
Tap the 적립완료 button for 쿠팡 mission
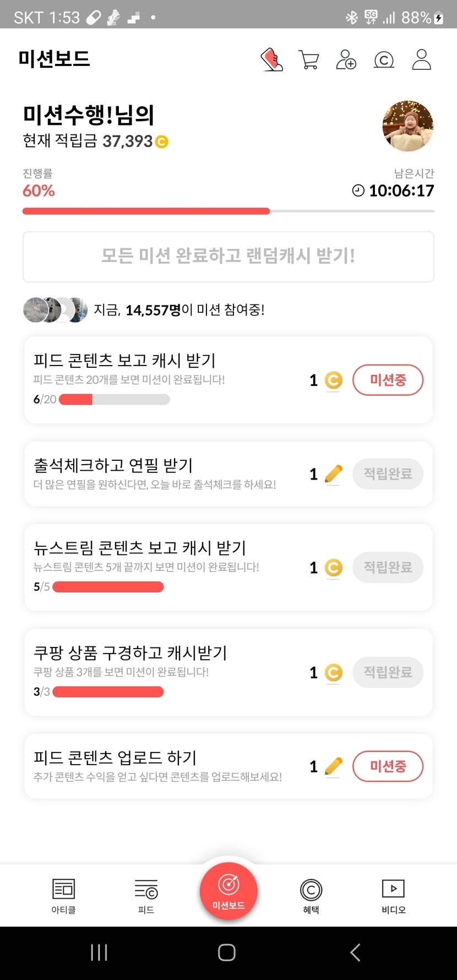[x=388, y=672]
